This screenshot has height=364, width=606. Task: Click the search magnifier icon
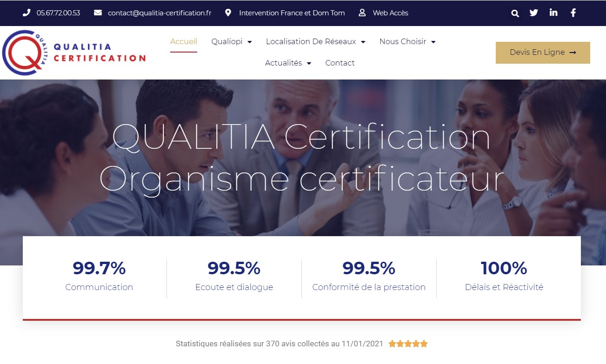tap(515, 13)
